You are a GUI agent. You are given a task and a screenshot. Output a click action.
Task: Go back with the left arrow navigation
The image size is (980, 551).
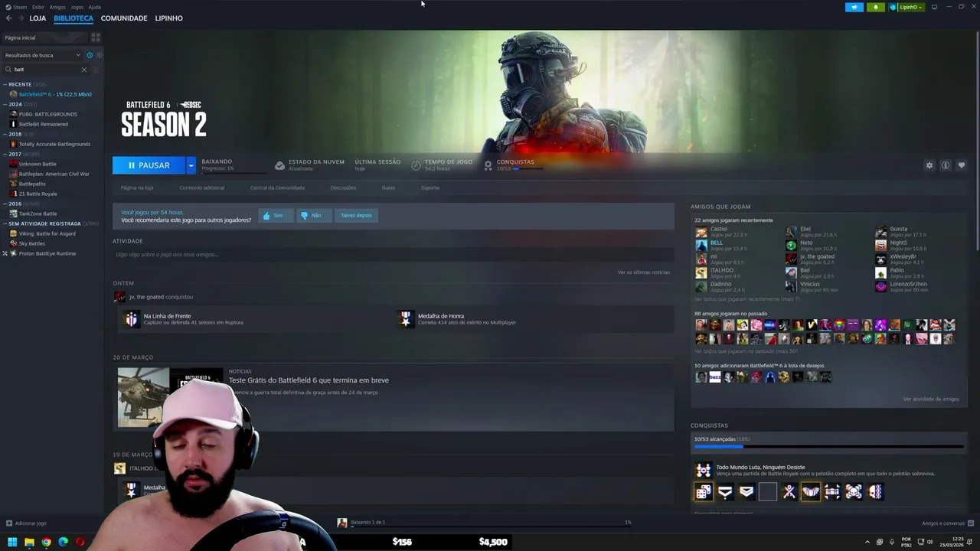[x=9, y=18]
